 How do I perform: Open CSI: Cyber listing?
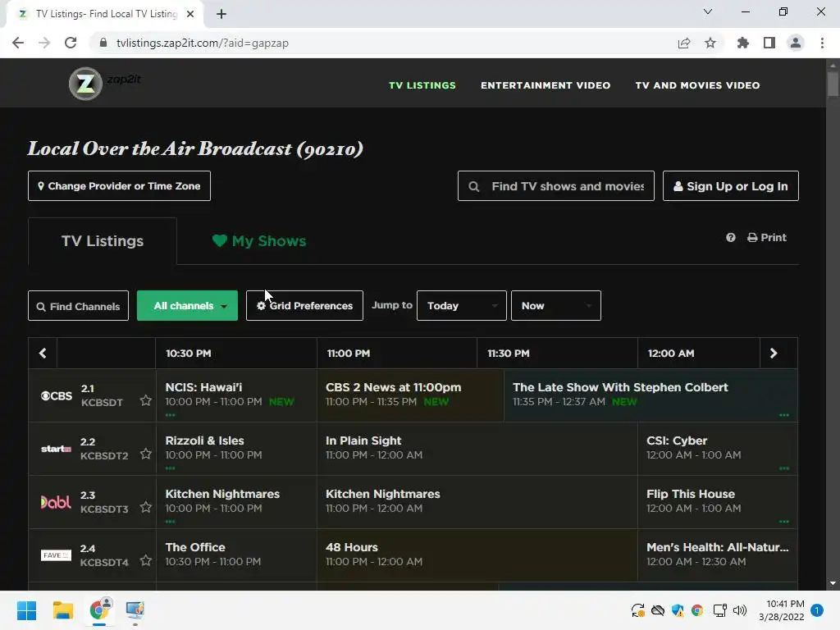coord(717,448)
